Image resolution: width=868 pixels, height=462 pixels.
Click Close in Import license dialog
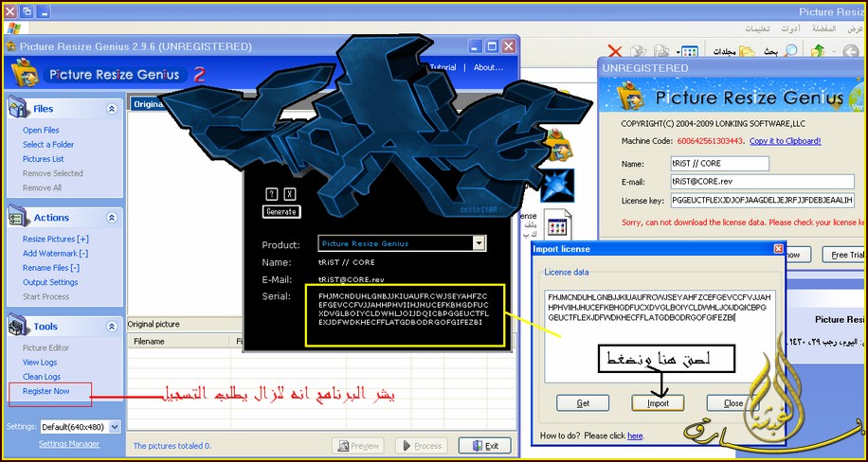732,403
